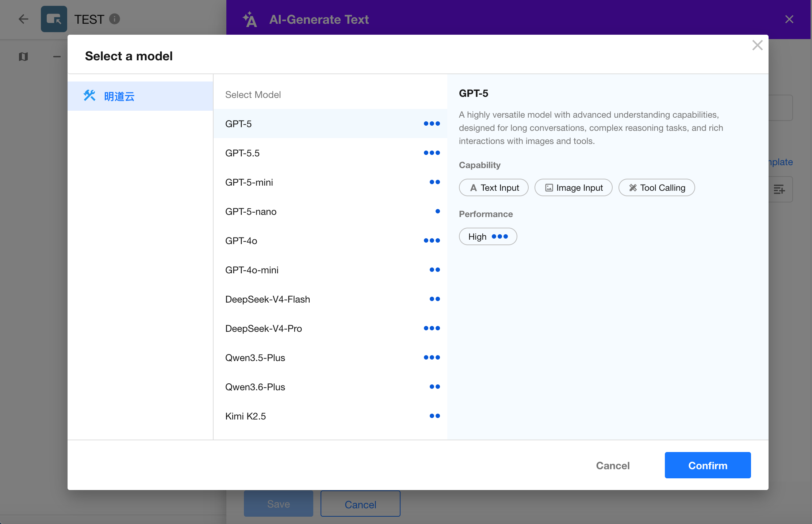Click the performance dot for GPT-5-nano
This screenshot has width=812, height=524.
click(x=438, y=211)
